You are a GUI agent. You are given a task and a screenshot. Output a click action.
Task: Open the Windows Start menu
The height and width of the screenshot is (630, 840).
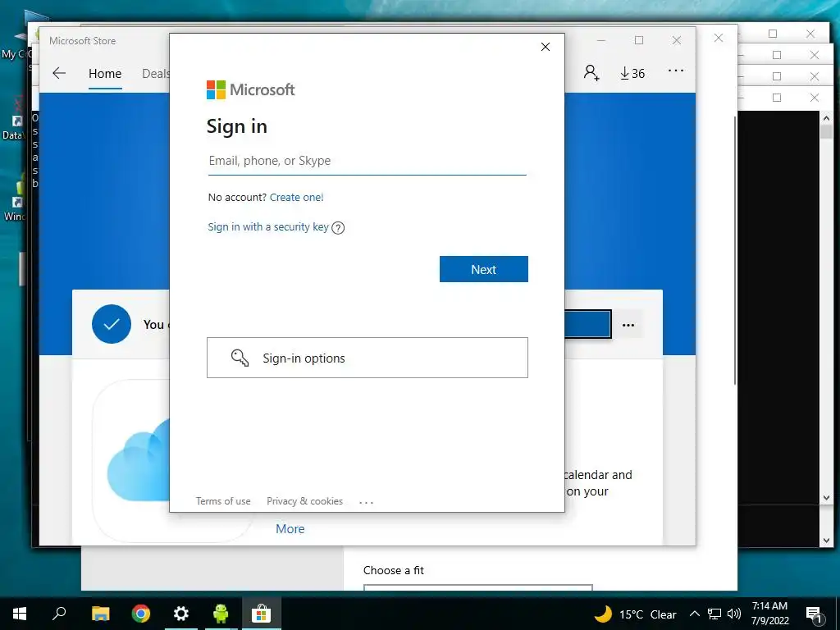[20, 614]
